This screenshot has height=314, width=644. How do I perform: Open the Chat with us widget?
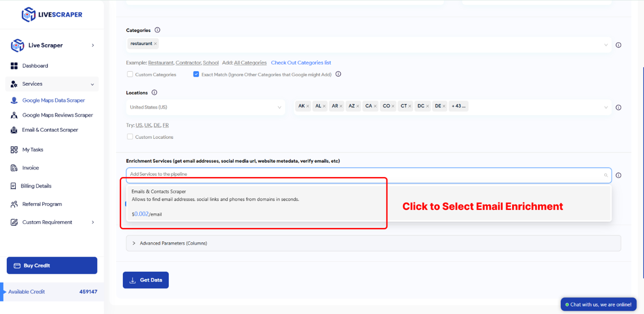599,305
